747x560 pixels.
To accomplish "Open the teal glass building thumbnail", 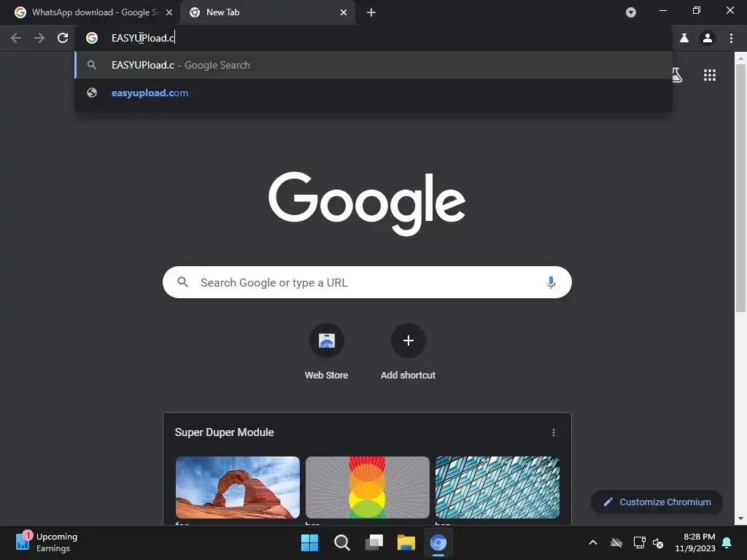I will click(x=498, y=487).
